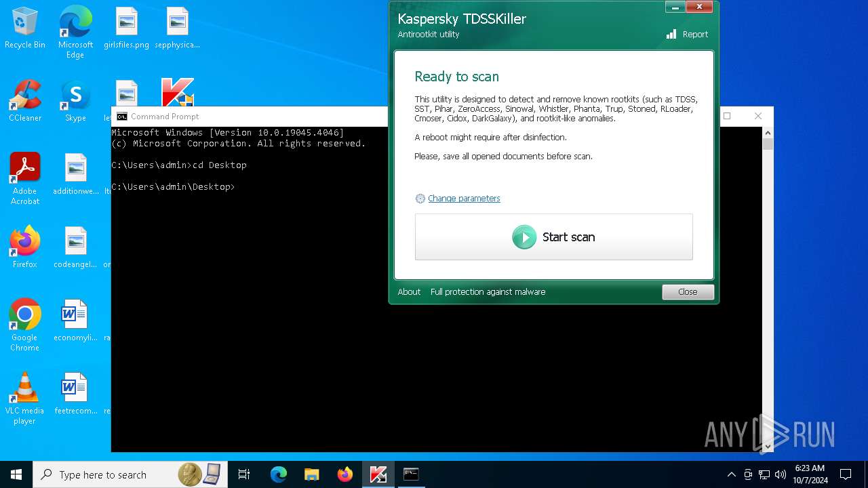
Task: Switch to Command Prompt taskbar button
Action: 411,474
